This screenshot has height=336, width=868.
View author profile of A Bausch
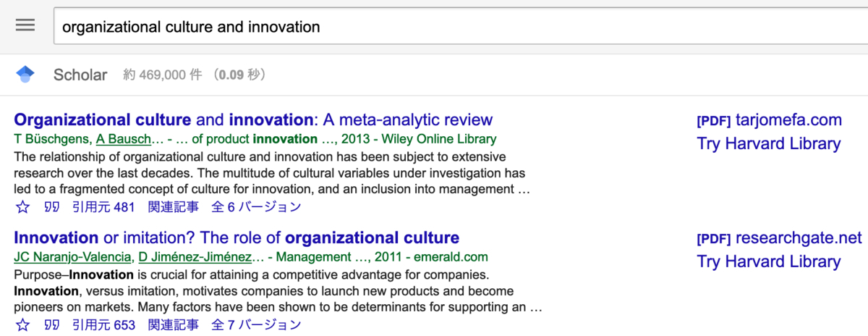(124, 139)
